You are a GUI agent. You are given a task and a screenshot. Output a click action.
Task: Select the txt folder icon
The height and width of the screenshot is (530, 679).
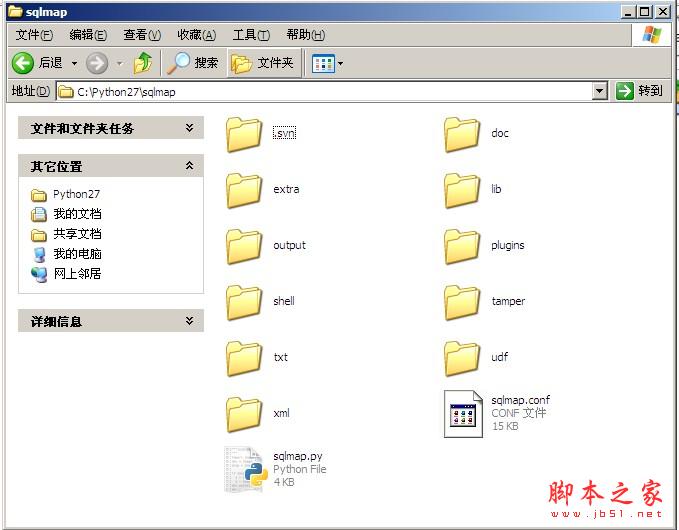coord(244,358)
